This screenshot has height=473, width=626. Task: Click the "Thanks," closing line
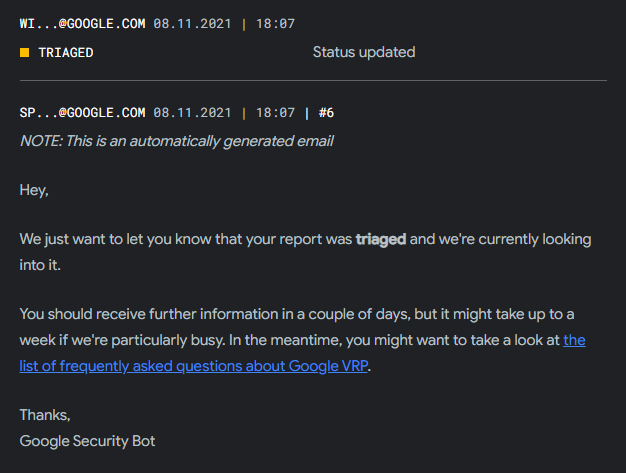(45, 415)
